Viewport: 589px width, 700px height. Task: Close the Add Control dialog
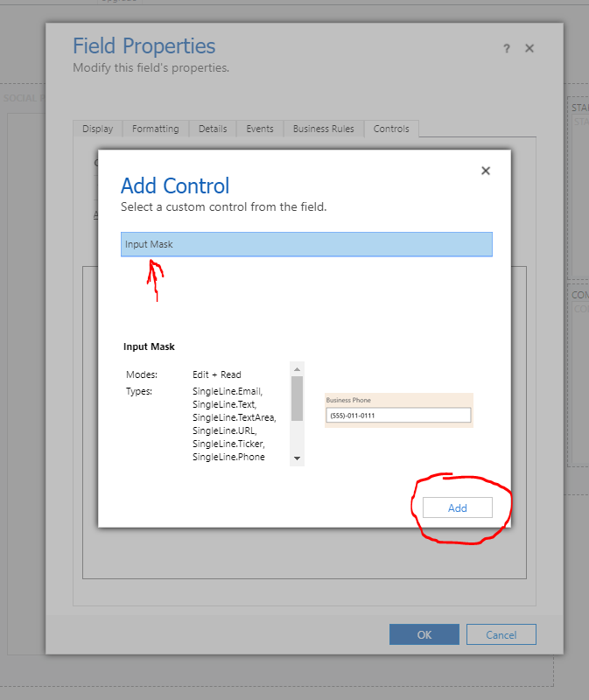pyautogui.click(x=486, y=171)
